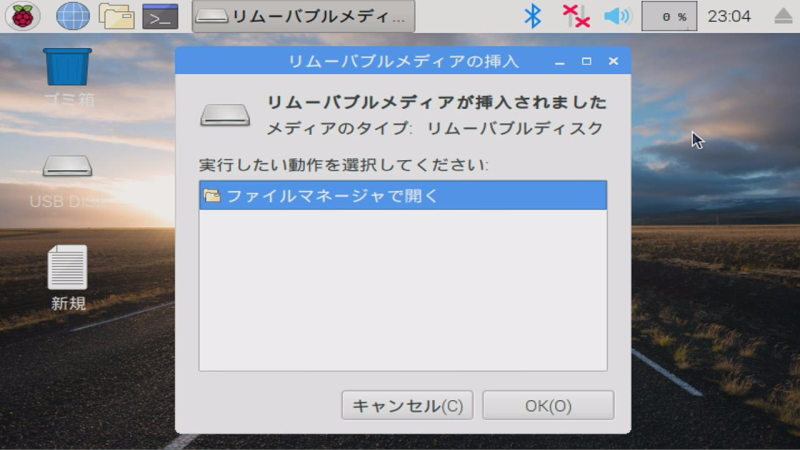Click the 23:04 clock
The height and width of the screenshot is (450, 800).
click(729, 16)
